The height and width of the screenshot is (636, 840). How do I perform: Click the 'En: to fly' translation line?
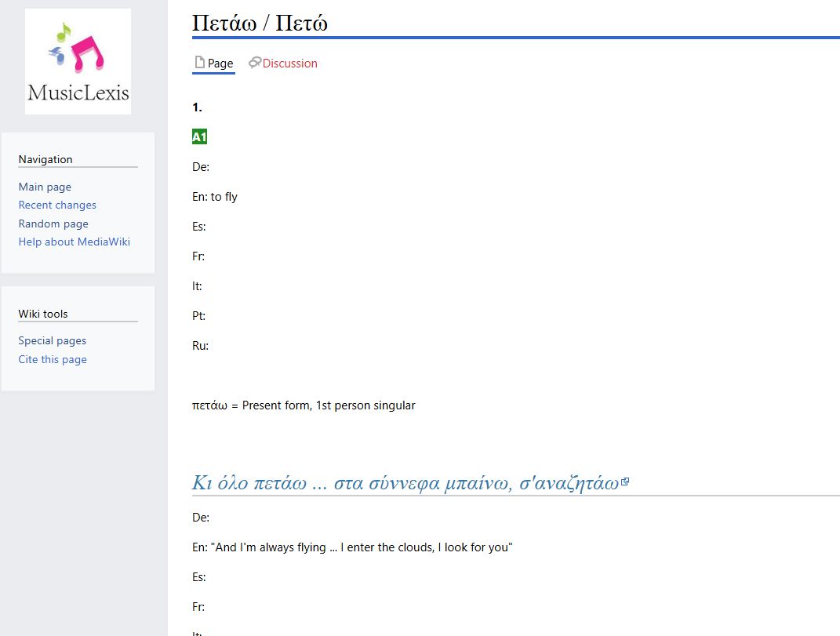pyautogui.click(x=215, y=197)
